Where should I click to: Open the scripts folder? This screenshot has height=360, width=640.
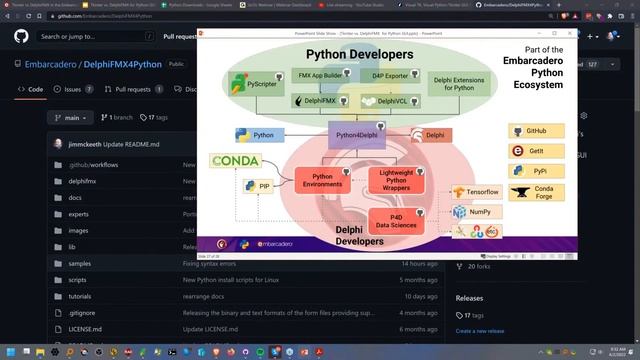pos(77,280)
